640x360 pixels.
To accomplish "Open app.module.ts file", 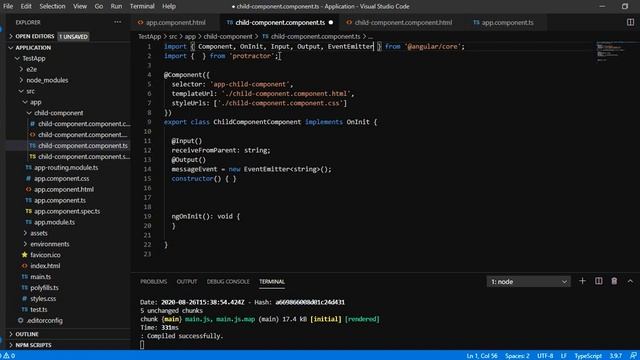I will click(54, 222).
